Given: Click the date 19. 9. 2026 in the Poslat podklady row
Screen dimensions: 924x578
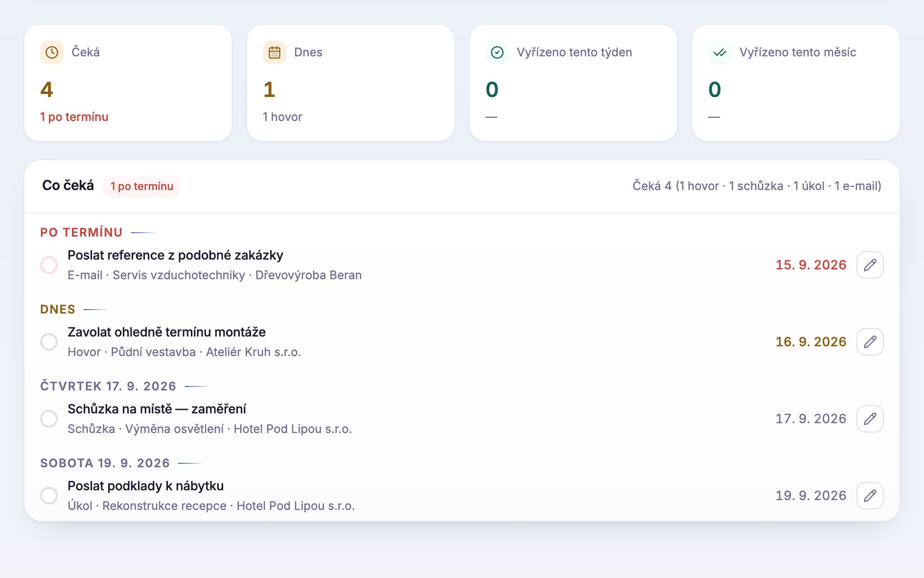Looking at the screenshot, I should [x=811, y=496].
